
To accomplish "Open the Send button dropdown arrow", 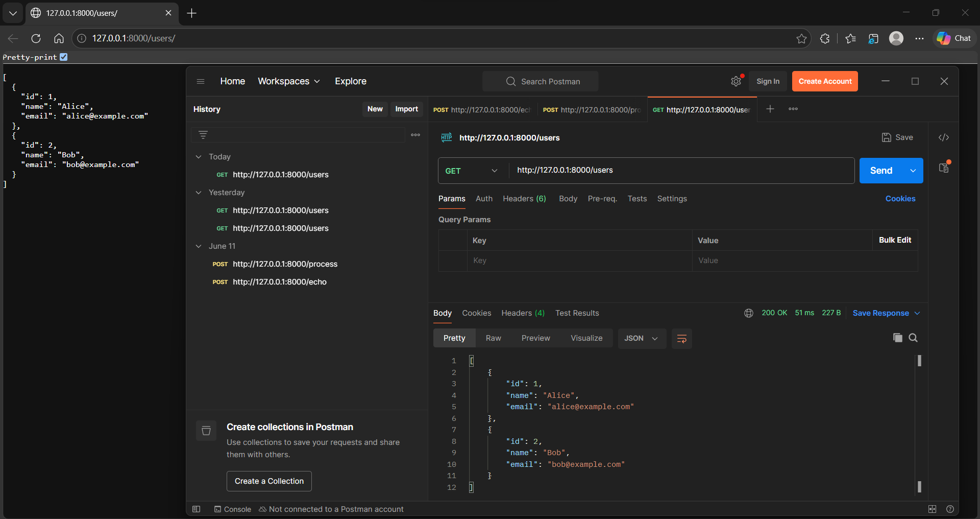I will [x=913, y=171].
